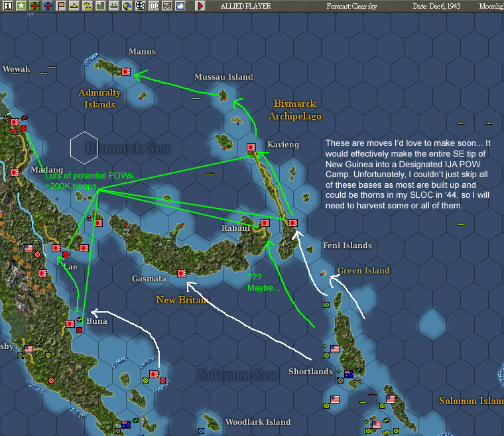The height and width of the screenshot is (436, 504).
Task: Open the weather cloud icon
Action: (180, 6)
